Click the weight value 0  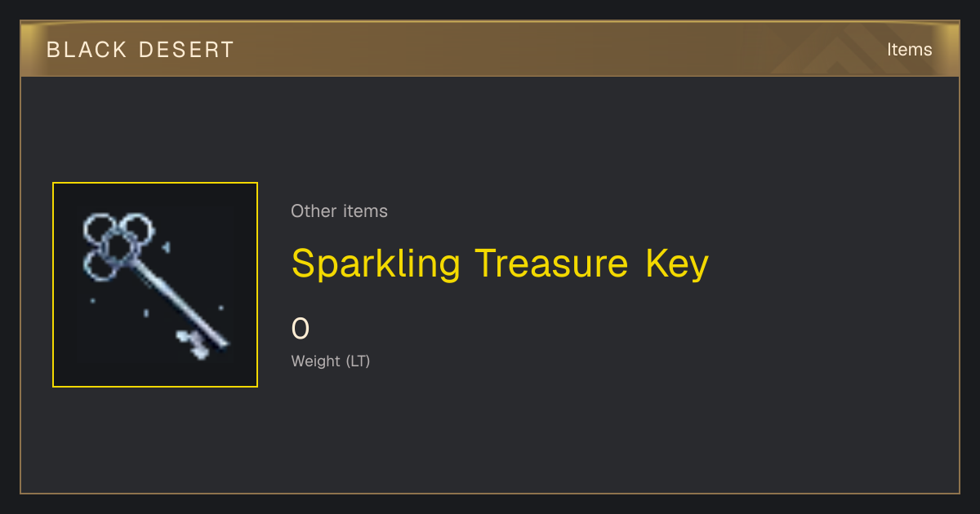tap(301, 329)
